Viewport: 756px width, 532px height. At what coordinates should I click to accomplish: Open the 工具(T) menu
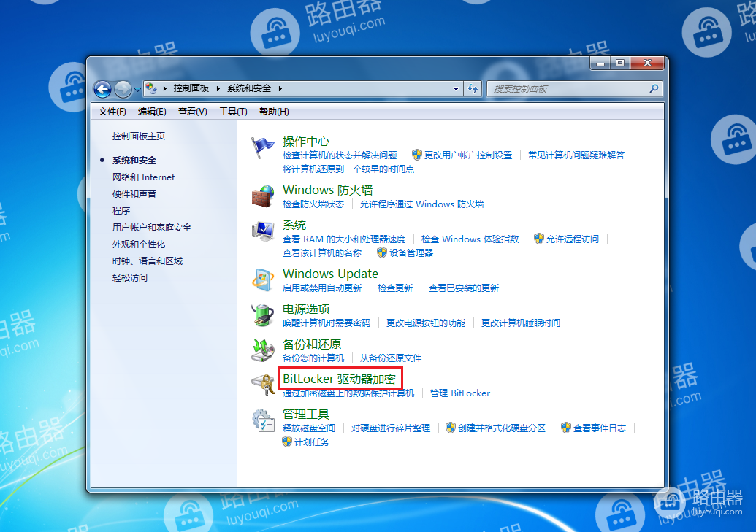233,112
